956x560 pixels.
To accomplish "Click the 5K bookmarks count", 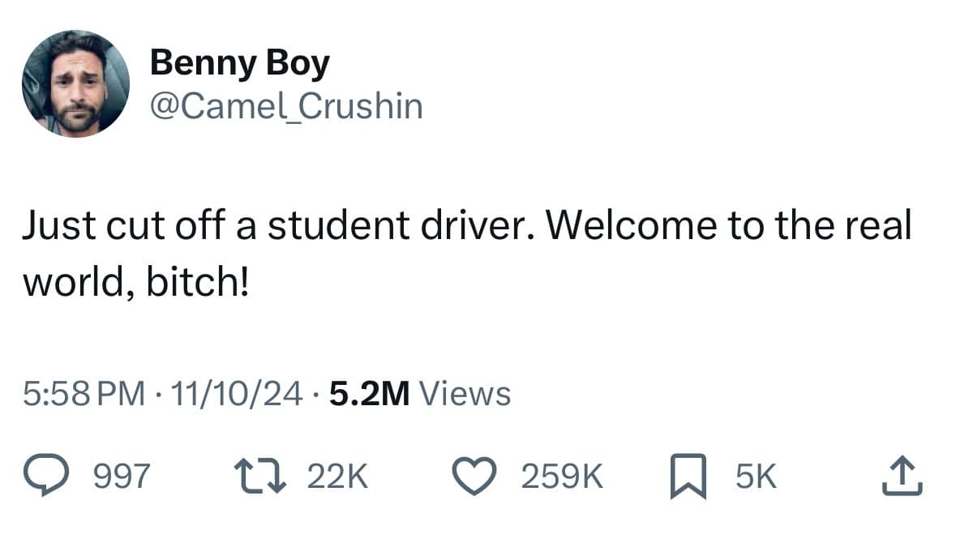I will coord(753,474).
